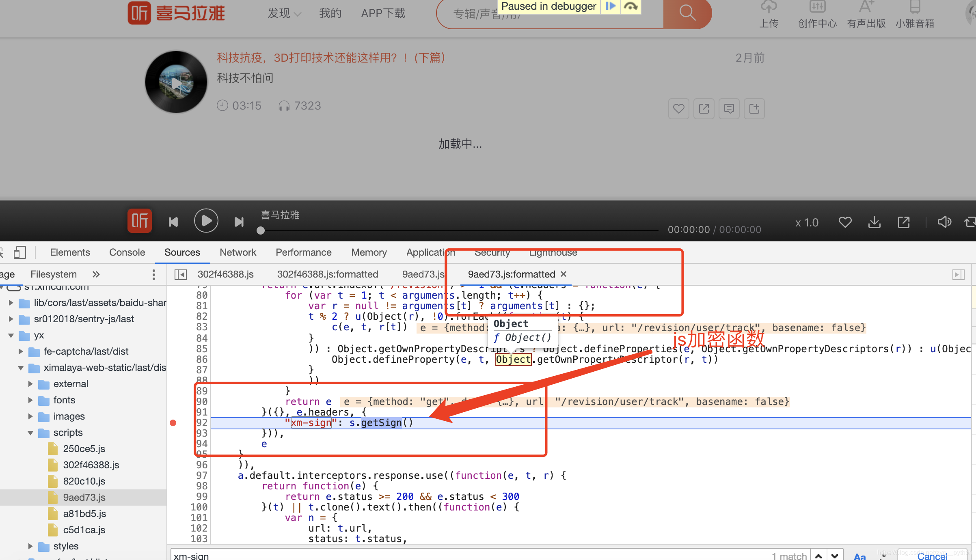Image resolution: width=976 pixels, height=560 pixels.
Task: Toggle match case Aa in search
Action: pyautogui.click(x=859, y=556)
